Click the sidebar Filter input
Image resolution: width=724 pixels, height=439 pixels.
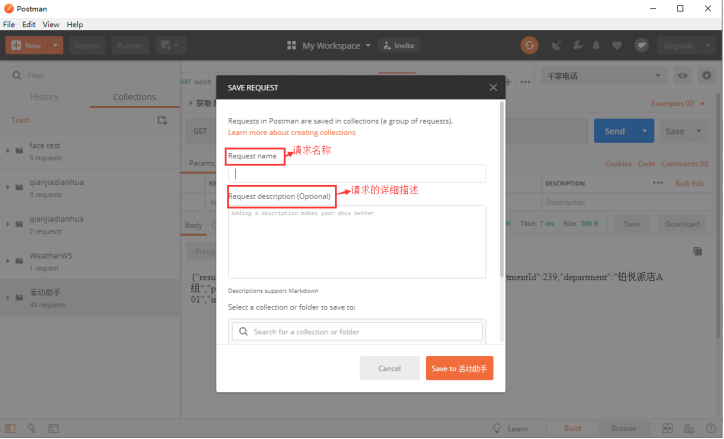(89, 76)
